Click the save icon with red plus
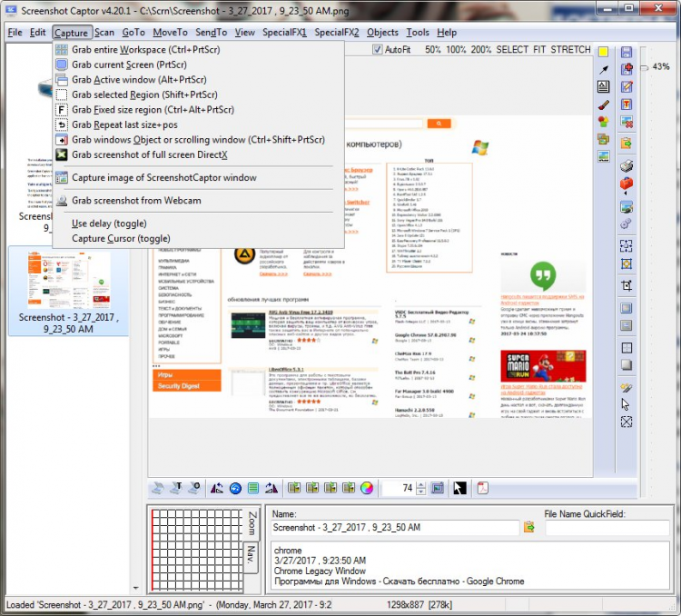Screen dimensions: 681x616 coord(627,69)
